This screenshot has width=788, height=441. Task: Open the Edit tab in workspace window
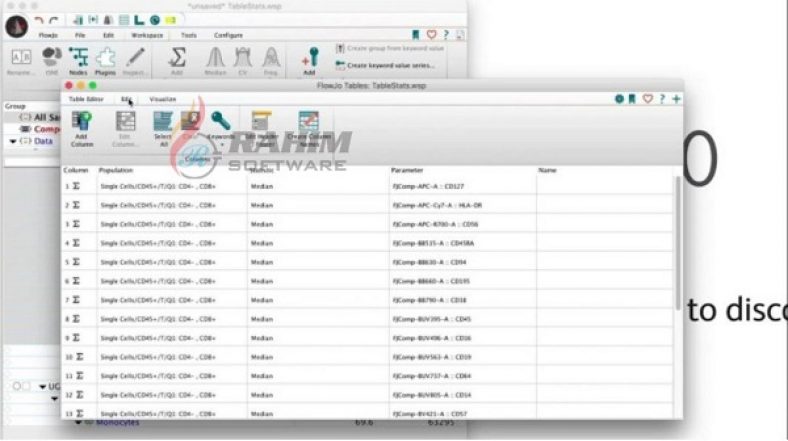click(x=108, y=35)
